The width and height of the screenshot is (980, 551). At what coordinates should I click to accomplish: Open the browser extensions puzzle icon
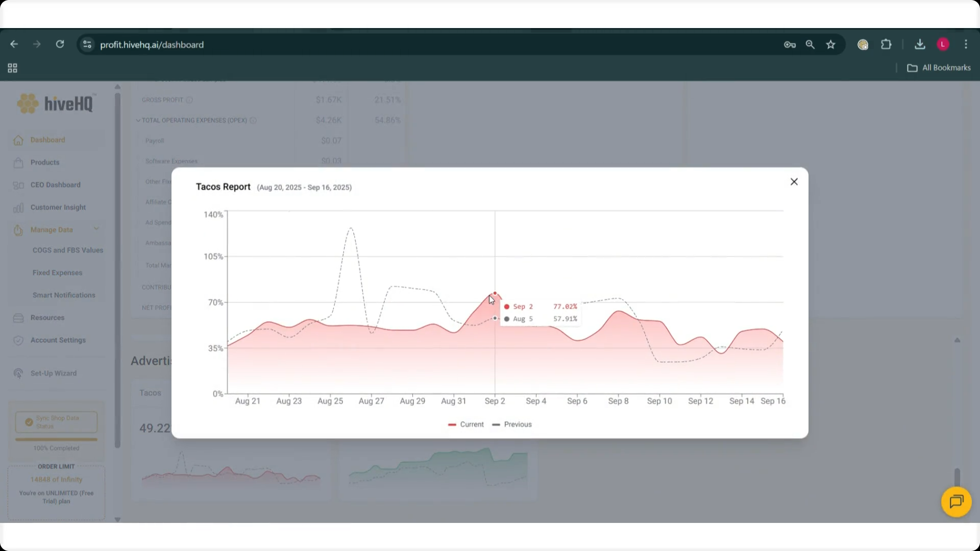[x=886, y=44]
